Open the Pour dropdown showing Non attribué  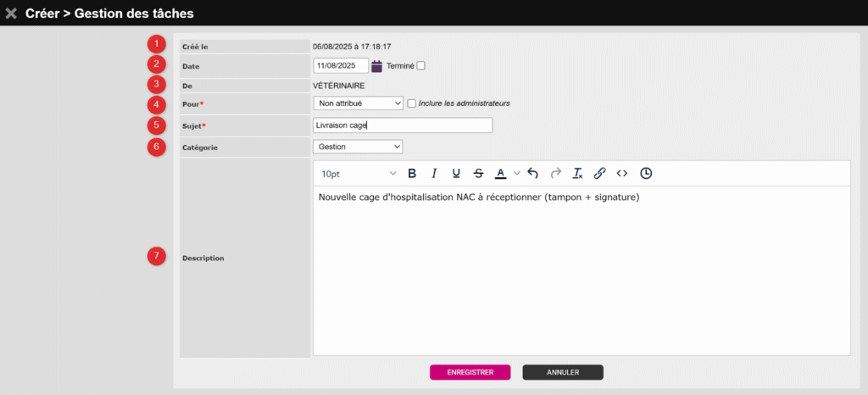tap(358, 103)
